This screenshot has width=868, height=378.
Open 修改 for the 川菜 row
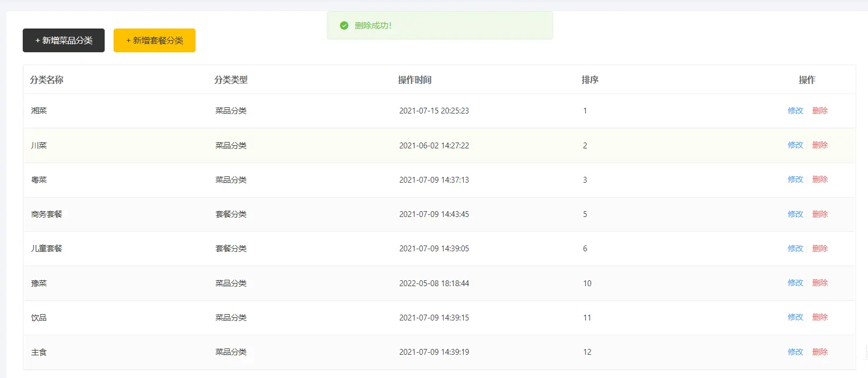tap(795, 145)
